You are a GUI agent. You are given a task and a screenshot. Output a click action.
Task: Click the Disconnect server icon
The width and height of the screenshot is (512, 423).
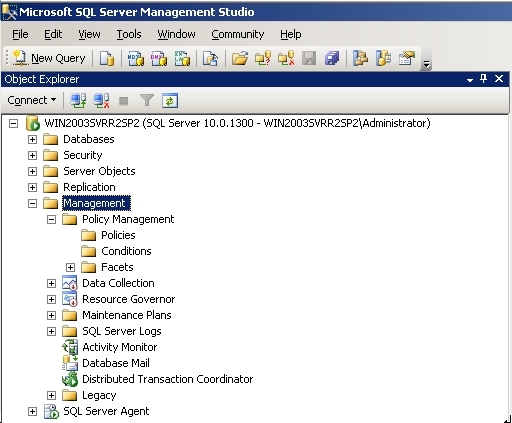click(102, 100)
